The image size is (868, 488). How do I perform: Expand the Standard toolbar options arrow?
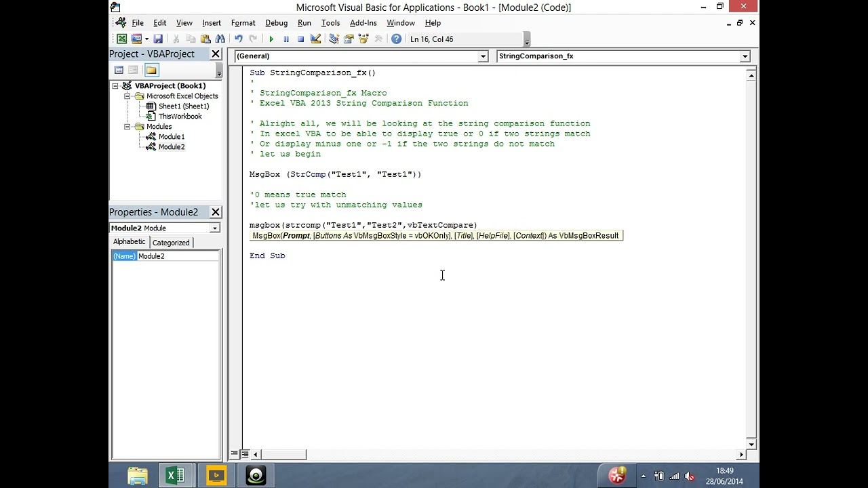[527, 40]
